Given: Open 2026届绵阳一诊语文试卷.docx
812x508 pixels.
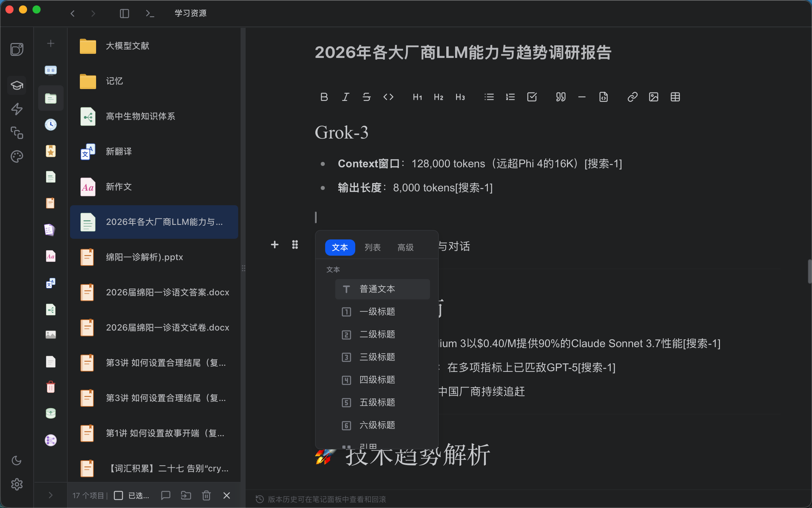Looking at the screenshot, I should (x=154, y=328).
